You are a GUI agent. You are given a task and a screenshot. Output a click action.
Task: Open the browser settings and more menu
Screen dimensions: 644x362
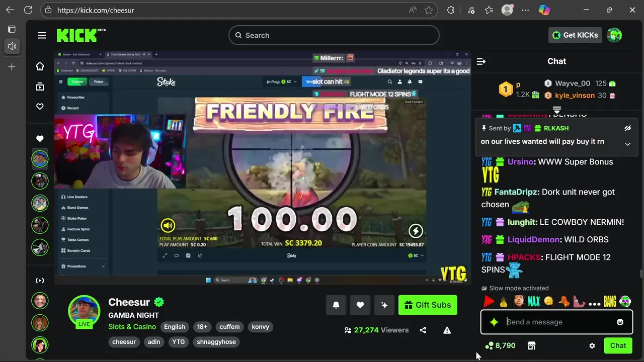pos(525,10)
